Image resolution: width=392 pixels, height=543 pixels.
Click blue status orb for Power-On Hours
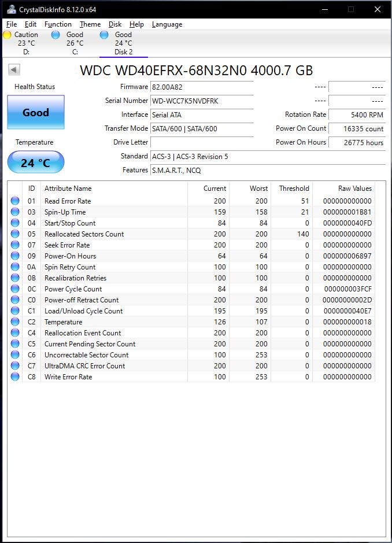15,256
